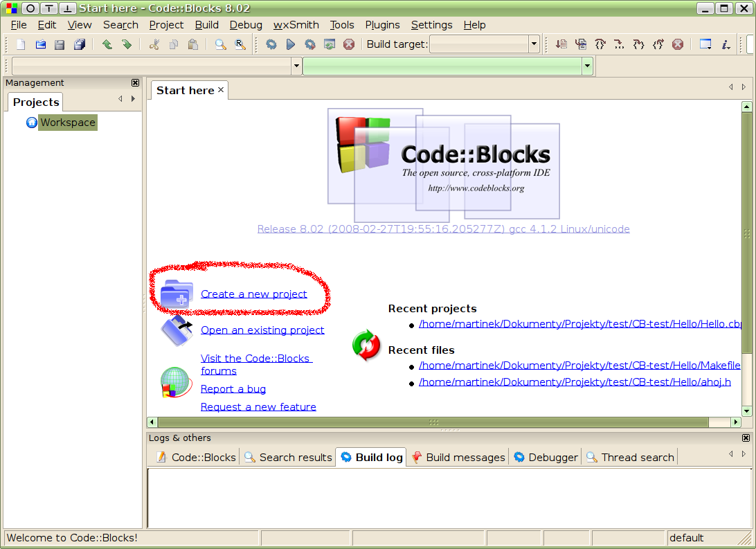The height and width of the screenshot is (549, 756).
Task: Open the File menu
Action: click(19, 25)
